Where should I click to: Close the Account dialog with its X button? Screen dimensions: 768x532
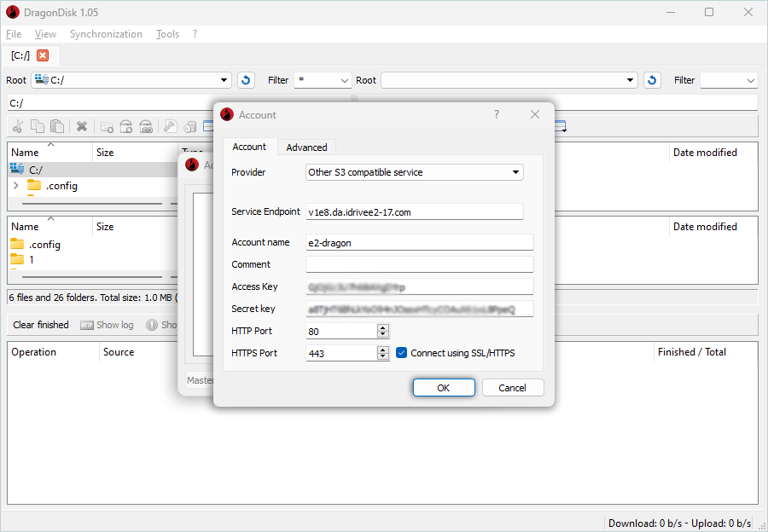pyautogui.click(x=535, y=114)
